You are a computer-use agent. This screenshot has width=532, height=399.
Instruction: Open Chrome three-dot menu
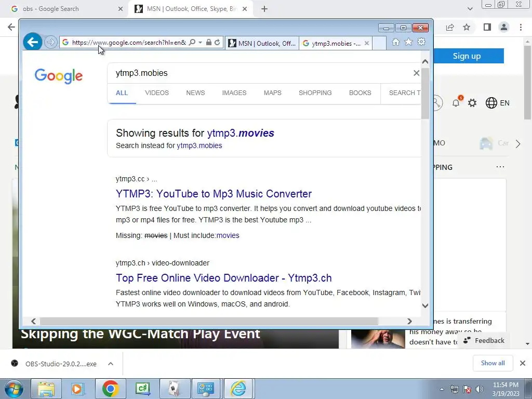[x=521, y=27]
